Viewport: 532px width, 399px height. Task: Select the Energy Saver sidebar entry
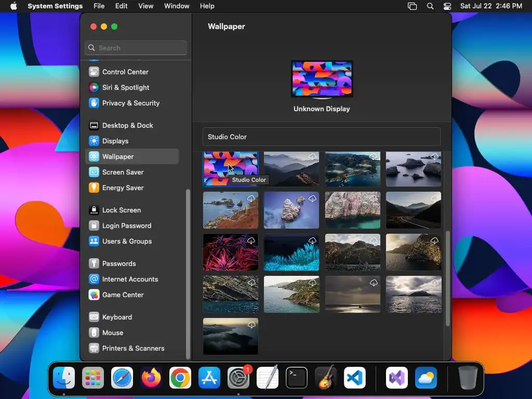132,188
